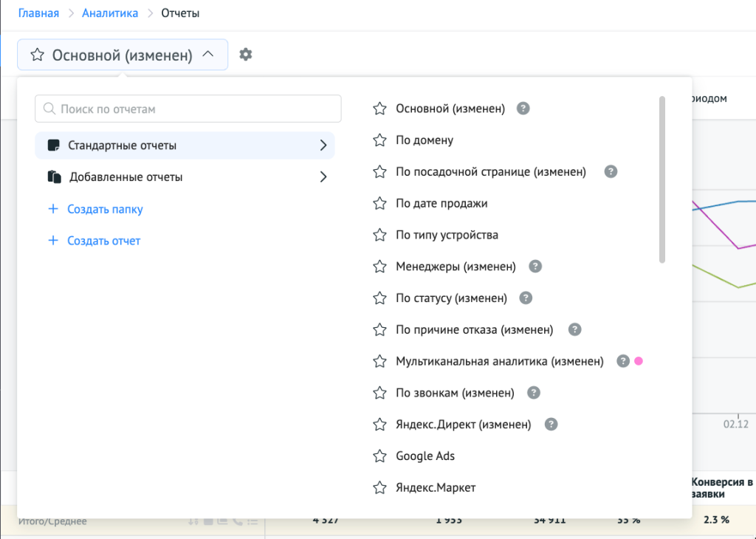756x539 pixels.
Task: Open report settings gear icon
Action: pyautogui.click(x=246, y=55)
